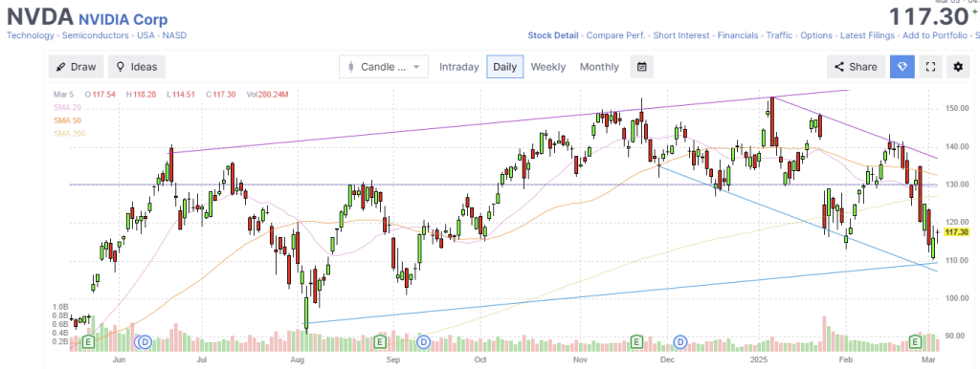Select the Weekly timeframe
The height and width of the screenshot is (369, 980).
click(x=548, y=67)
